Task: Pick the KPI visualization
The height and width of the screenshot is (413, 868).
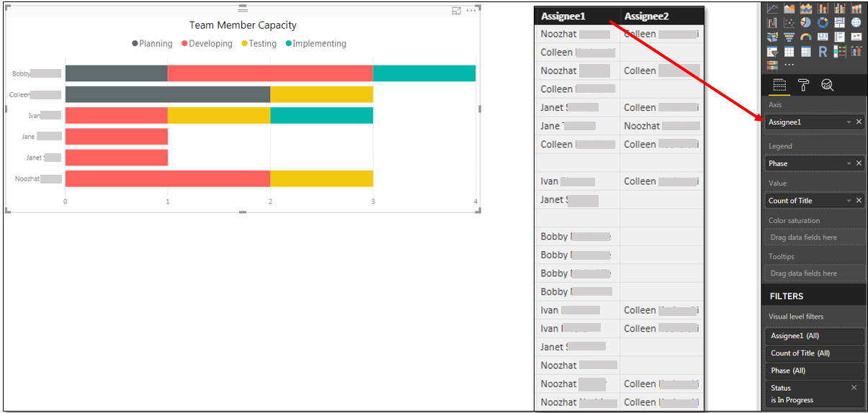Action: [856, 36]
